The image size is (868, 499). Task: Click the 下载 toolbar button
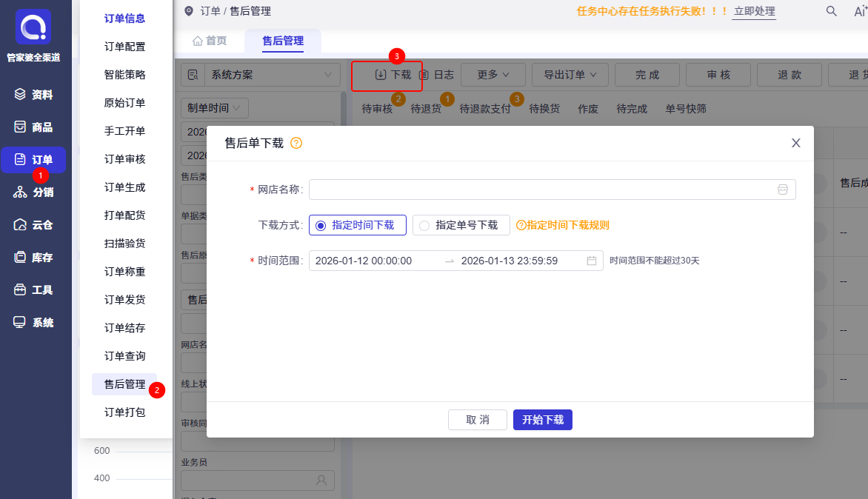[x=393, y=75]
